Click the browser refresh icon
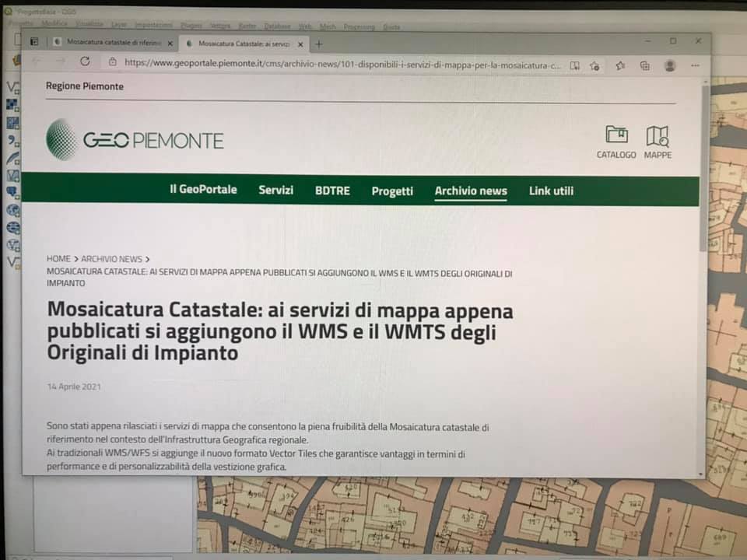Image resolution: width=747 pixels, height=560 pixels. 86,61
